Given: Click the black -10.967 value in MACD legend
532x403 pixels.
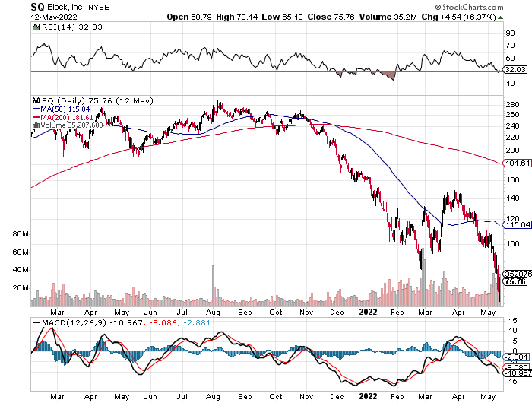Looking at the screenshot, I should pos(127,322).
